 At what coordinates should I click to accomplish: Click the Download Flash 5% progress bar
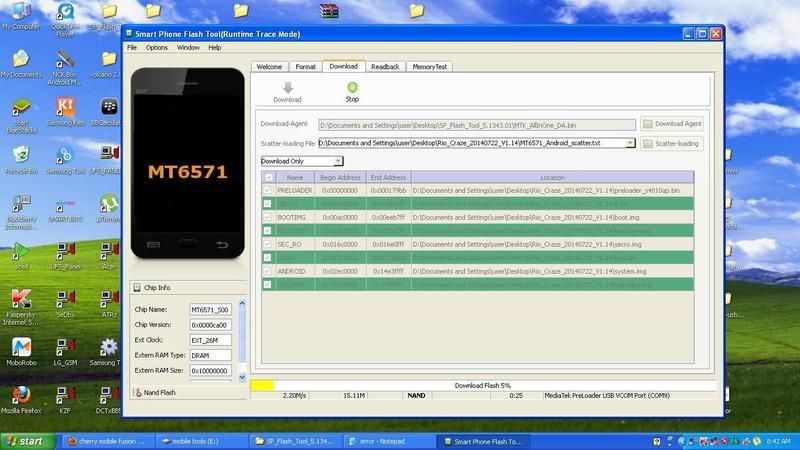pyautogui.click(x=483, y=385)
